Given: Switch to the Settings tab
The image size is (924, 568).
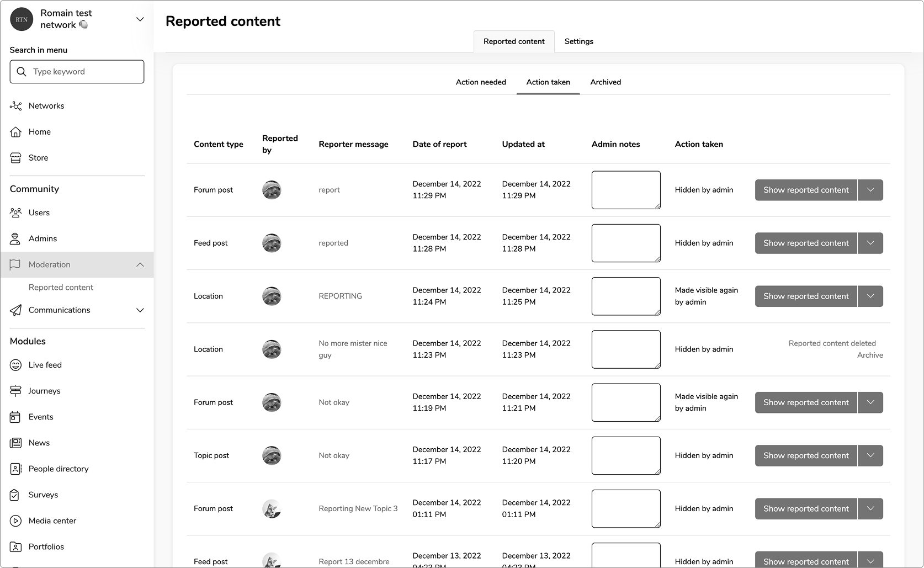Looking at the screenshot, I should 578,41.
